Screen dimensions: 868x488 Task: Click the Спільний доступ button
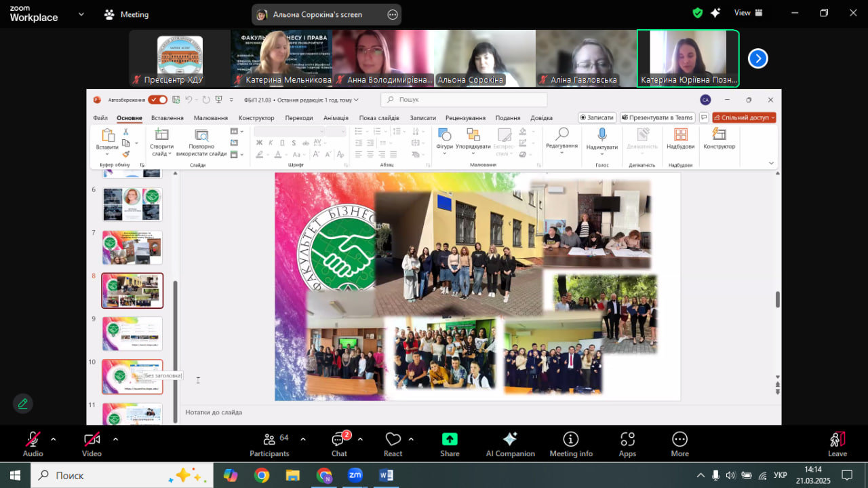tap(744, 117)
